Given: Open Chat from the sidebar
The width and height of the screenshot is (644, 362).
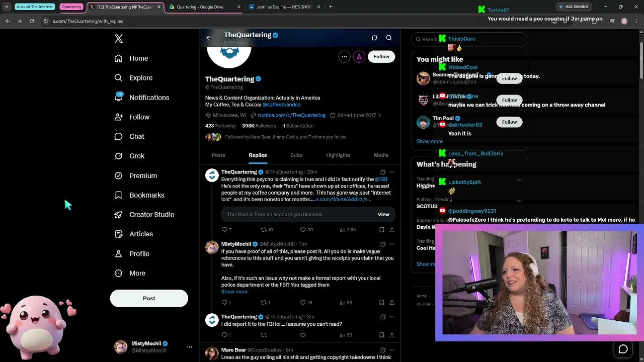Looking at the screenshot, I should 129,136.
